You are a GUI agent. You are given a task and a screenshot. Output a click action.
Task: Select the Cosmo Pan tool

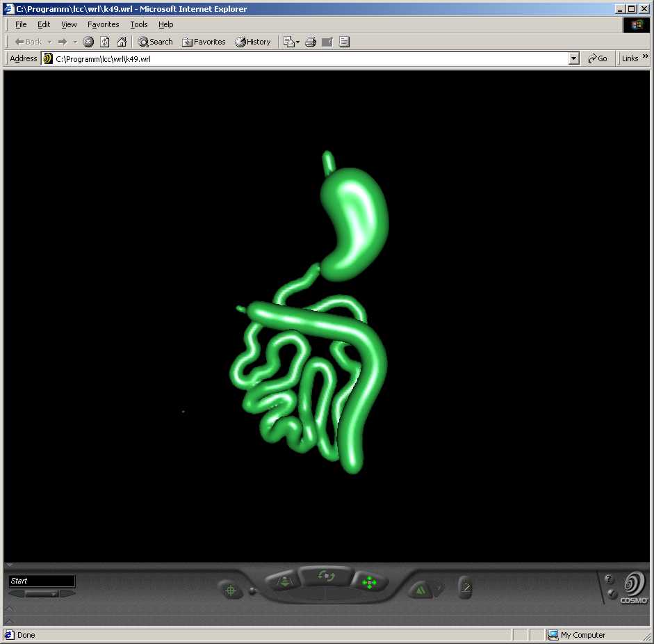pos(370,581)
